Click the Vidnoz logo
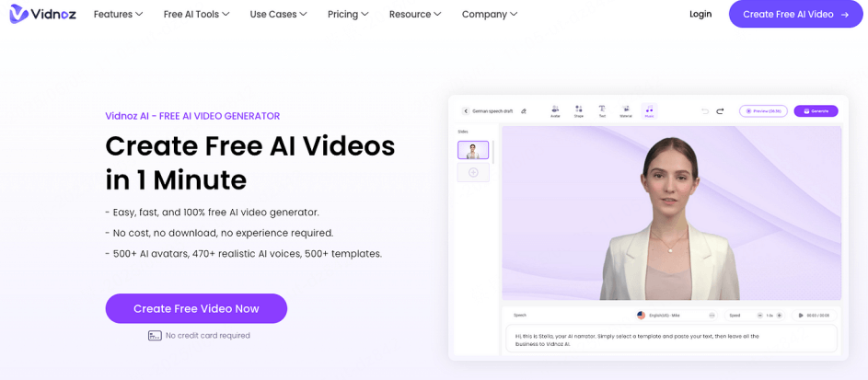Viewport: 868px width, 380px height. pyautogui.click(x=41, y=15)
